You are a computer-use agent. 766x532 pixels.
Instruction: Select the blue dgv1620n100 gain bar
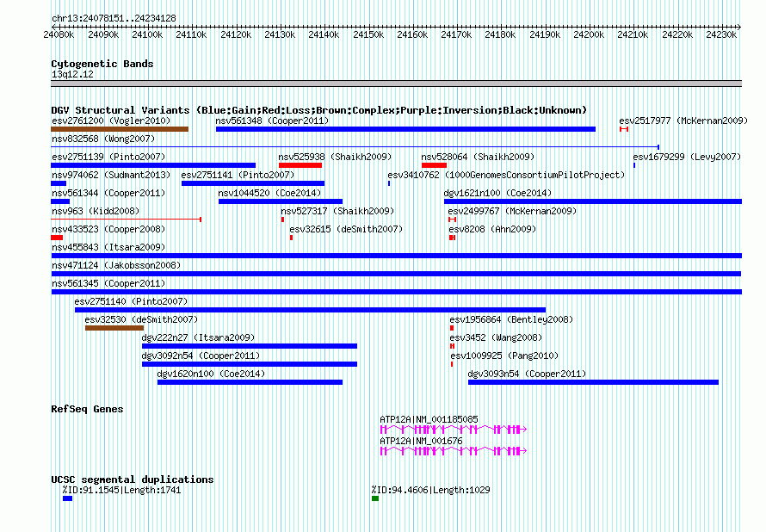pos(250,382)
